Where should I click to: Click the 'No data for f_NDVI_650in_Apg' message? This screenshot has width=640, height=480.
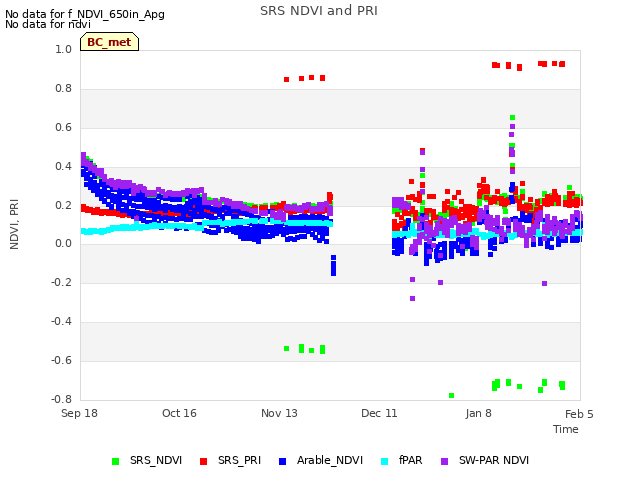tap(85, 14)
